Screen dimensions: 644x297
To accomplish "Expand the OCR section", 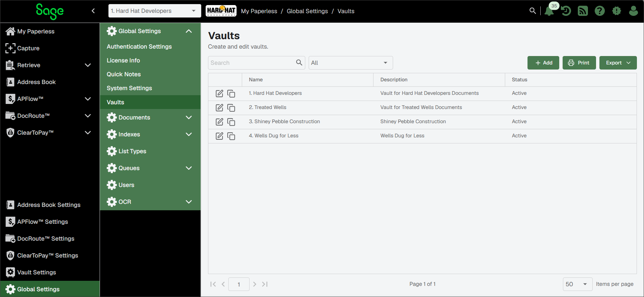I will 189,202.
